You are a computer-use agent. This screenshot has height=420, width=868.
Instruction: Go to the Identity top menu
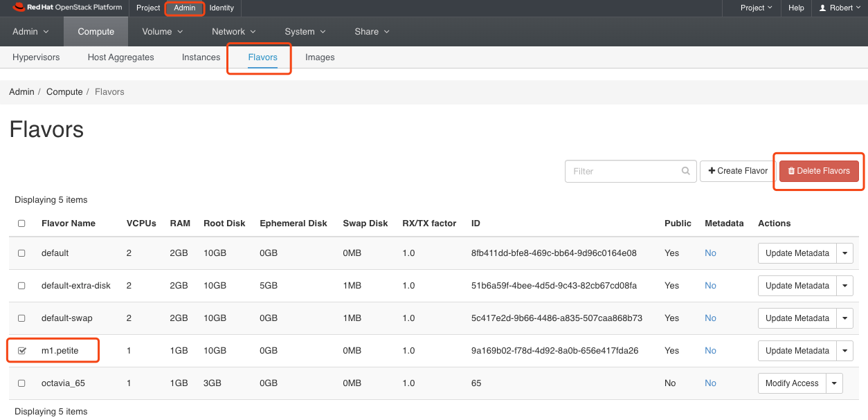coord(221,8)
